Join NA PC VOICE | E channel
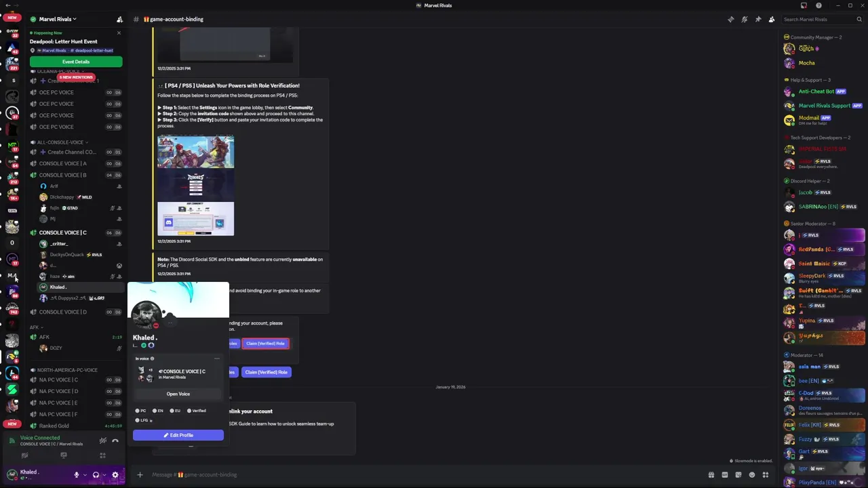This screenshot has width=868, height=488. pyautogui.click(x=76, y=403)
